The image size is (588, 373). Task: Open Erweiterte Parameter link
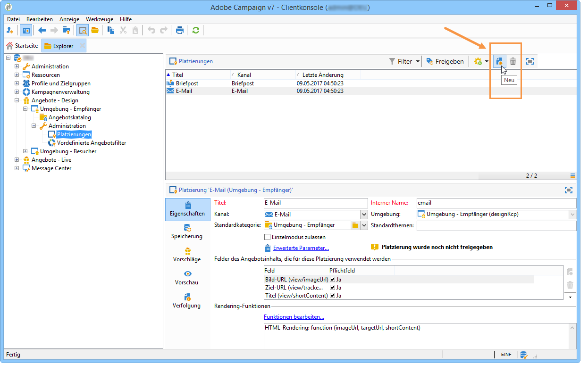click(x=301, y=248)
